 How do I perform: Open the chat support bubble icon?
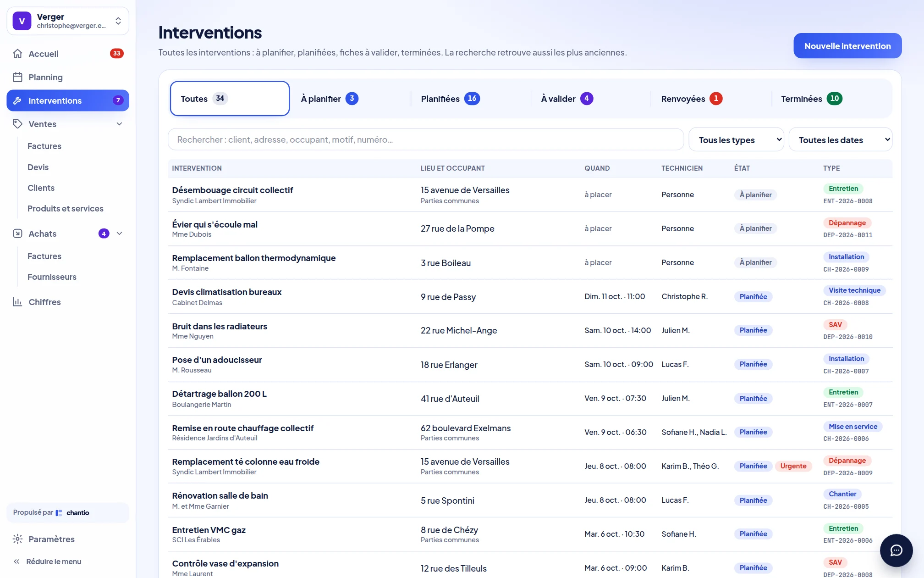click(896, 550)
